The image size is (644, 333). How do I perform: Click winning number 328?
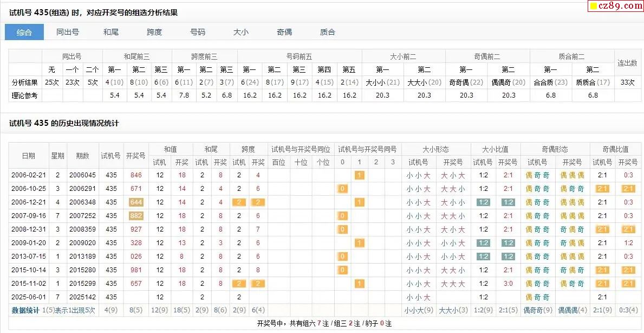[x=136, y=243]
